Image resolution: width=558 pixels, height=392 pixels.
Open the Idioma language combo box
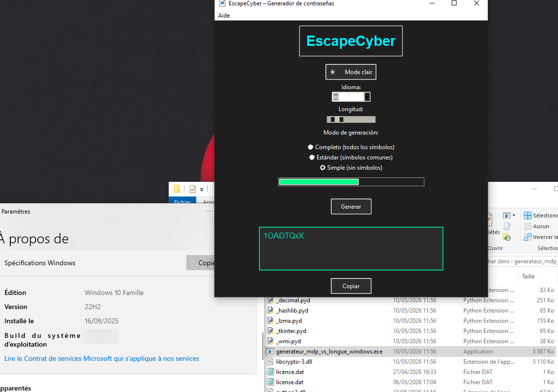351,97
